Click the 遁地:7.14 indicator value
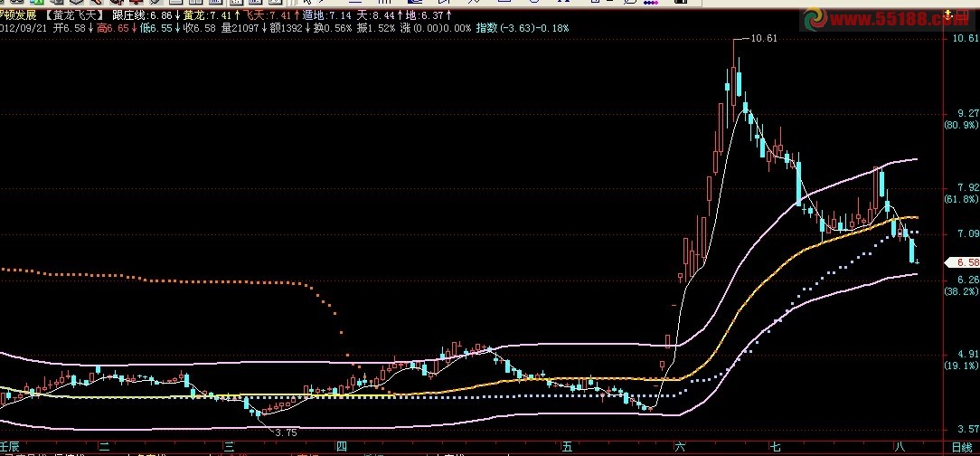 pyautogui.click(x=327, y=15)
